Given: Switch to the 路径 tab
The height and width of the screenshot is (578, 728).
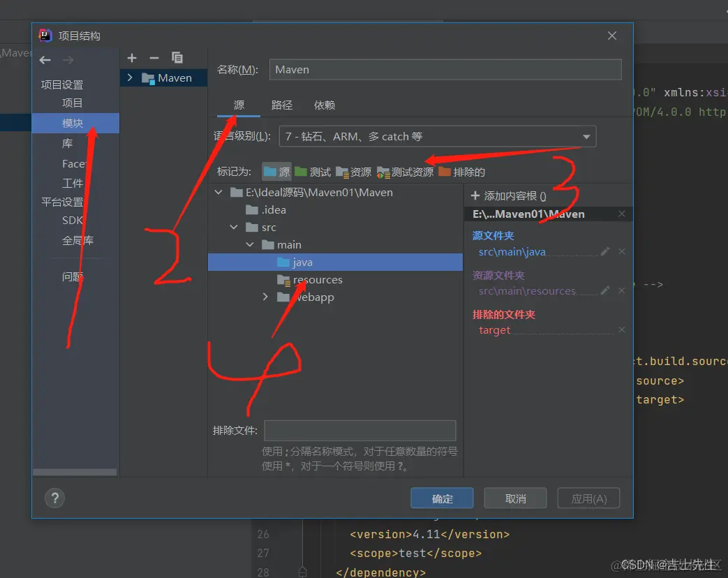Looking at the screenshot, I should point(282,105).
